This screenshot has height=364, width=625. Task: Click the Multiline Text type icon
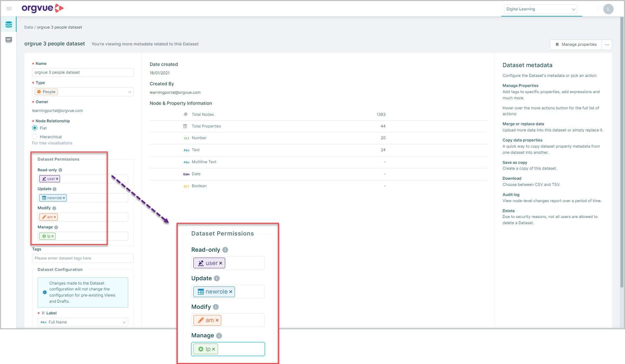tap(187, 162)
